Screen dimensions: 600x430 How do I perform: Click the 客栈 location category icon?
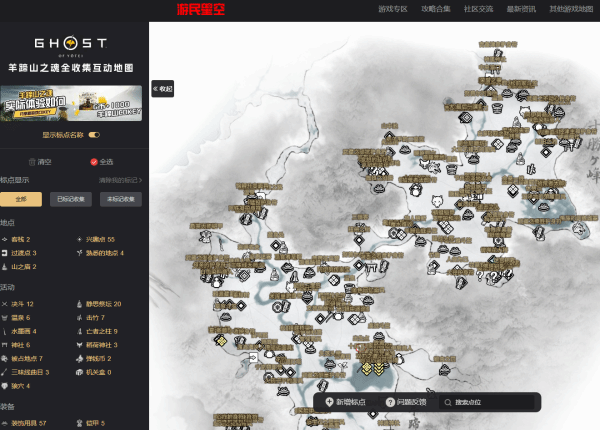pos(6,240)
